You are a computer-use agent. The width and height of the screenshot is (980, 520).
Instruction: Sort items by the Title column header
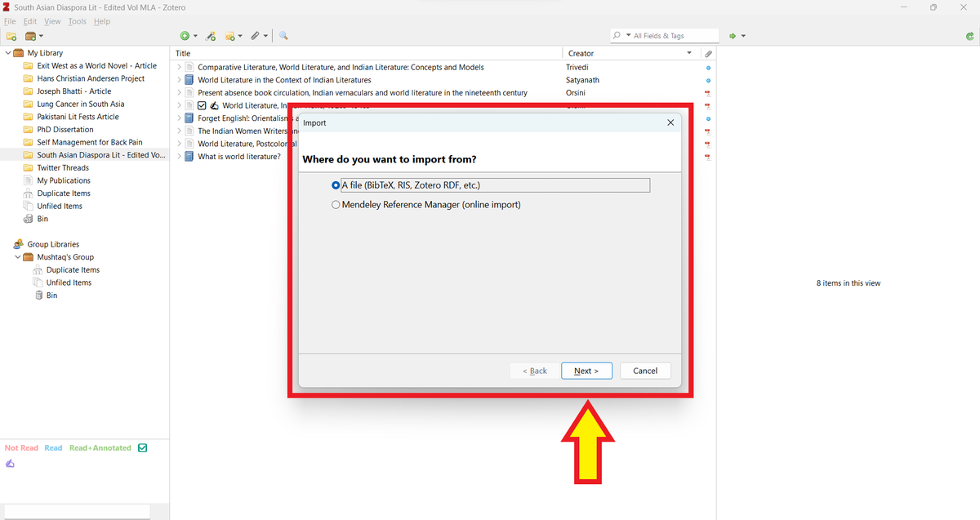[367, 53]
